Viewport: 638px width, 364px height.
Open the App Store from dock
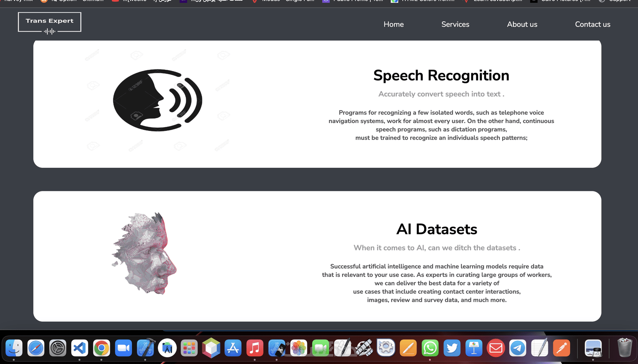tap(233, 348)
